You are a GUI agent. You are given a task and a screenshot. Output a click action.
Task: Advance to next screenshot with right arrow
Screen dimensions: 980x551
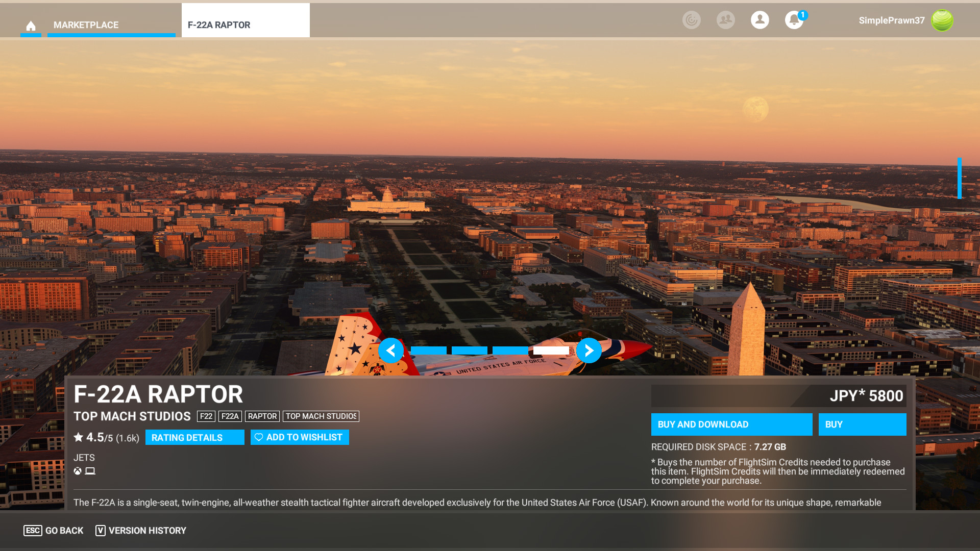[589, 350]
